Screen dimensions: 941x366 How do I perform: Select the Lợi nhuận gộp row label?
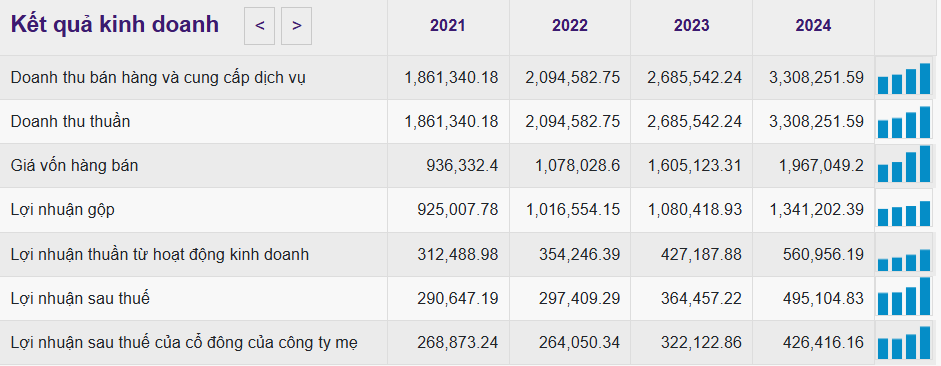(x=62, y=210)
